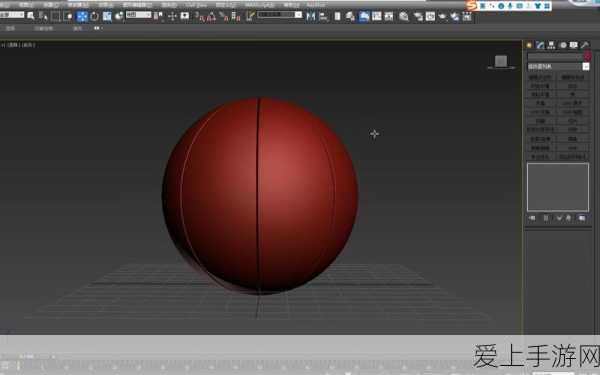Select the Move tool in main toolbar
600x375 pixels.
pyautogui.click(x=82, y=16)
